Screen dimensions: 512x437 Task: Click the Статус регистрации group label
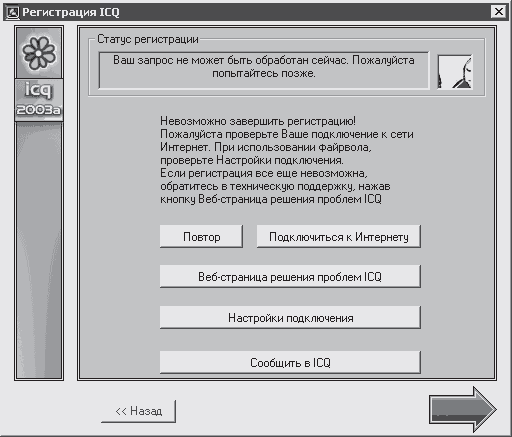pyautogui.click(x=148, y=39)
